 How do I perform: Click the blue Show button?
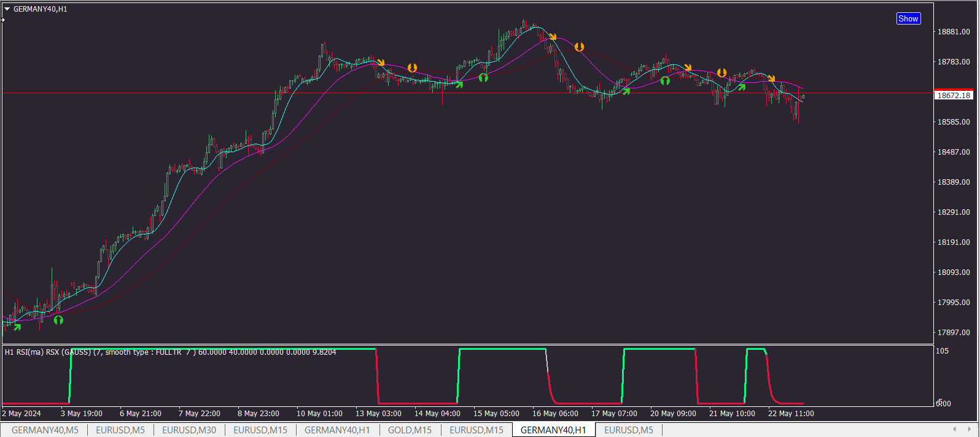click(x=908, y=18)
